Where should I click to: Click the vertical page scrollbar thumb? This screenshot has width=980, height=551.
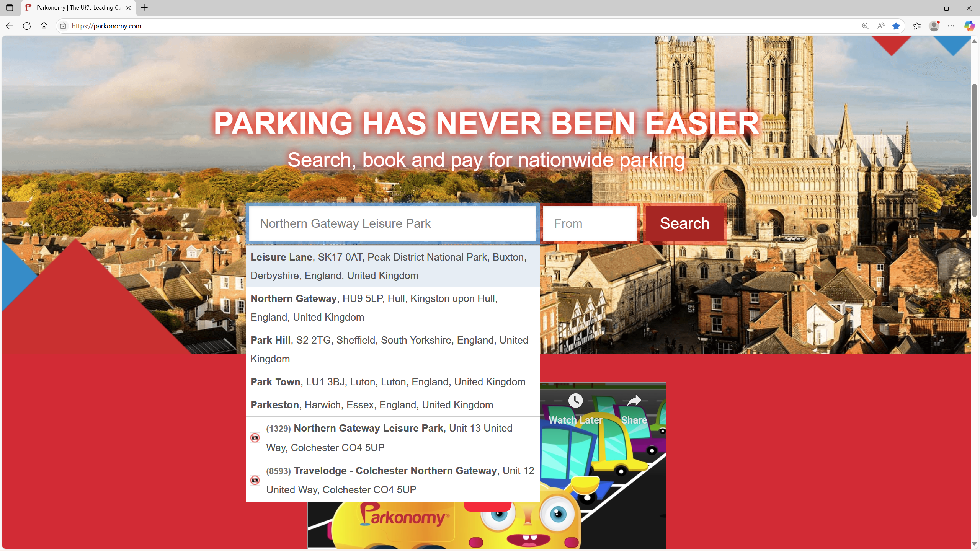pyautogui.click(x=975, y=150)
